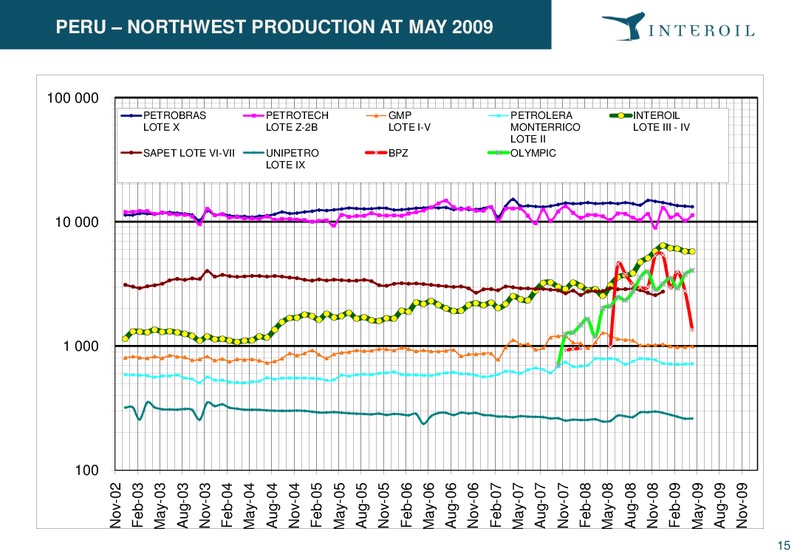The height and width of the screenshot is (554, 800).
Task: Select the BPZ legend entry
Action: pos(387,153)
